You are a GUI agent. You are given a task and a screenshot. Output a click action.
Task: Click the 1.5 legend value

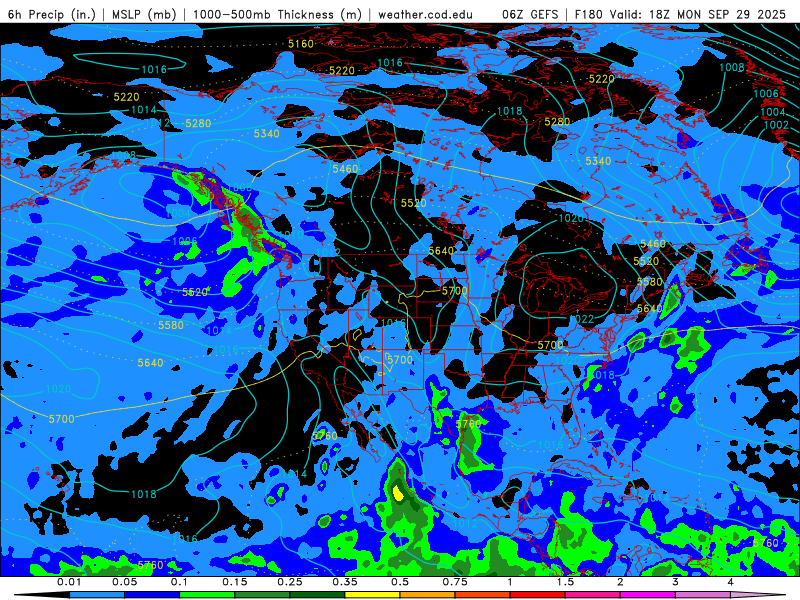565,582
